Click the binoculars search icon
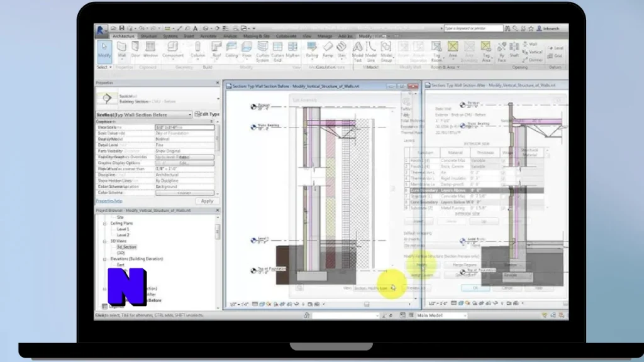 (508, 28)
